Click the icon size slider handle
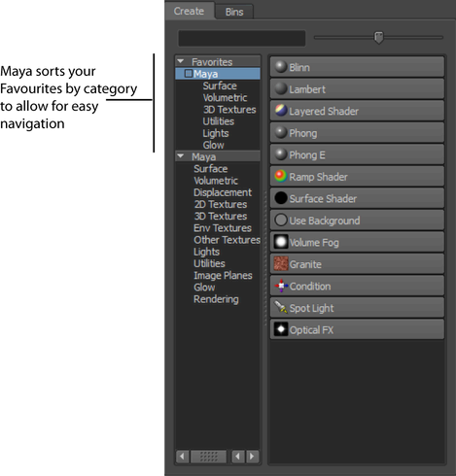 [378, 37]
